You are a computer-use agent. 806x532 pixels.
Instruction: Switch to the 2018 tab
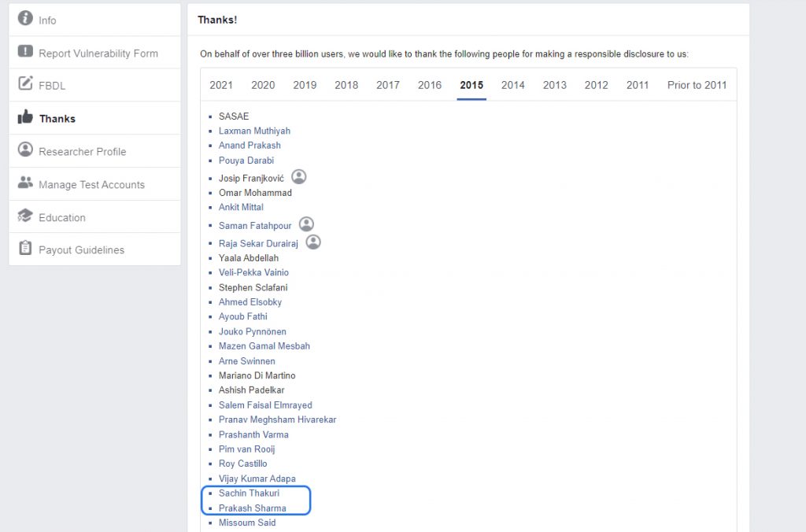346,85
